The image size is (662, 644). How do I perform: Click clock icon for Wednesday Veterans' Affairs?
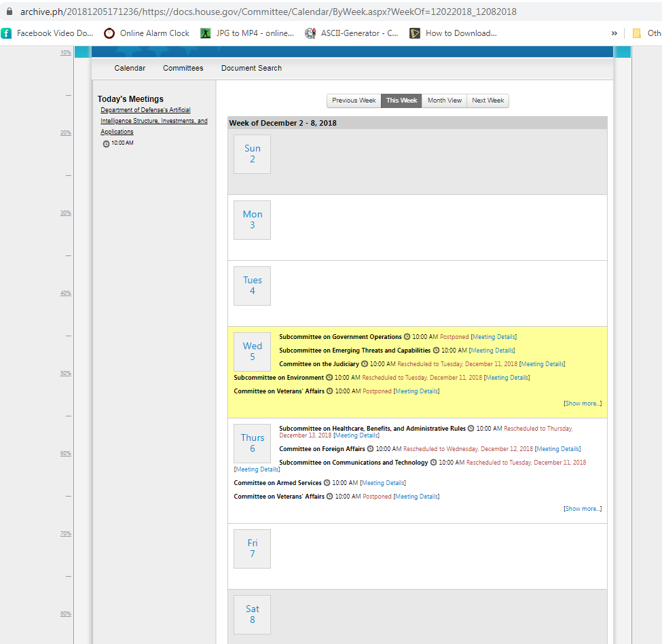click(x=330, y=391)
